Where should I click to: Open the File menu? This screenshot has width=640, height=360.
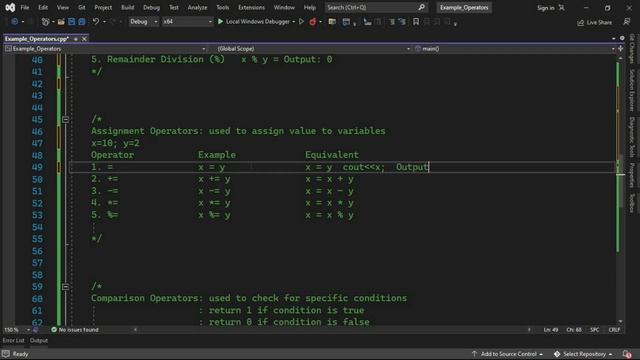(x=24, y=7)
